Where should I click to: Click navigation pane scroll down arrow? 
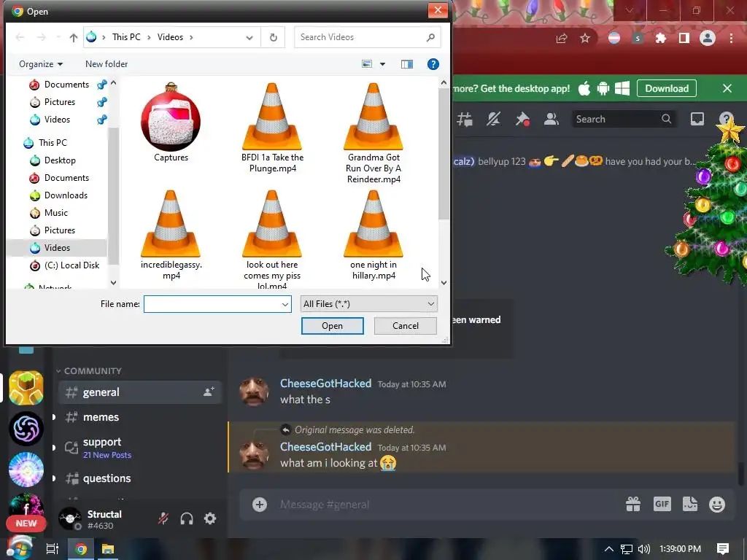coord(113,282)
